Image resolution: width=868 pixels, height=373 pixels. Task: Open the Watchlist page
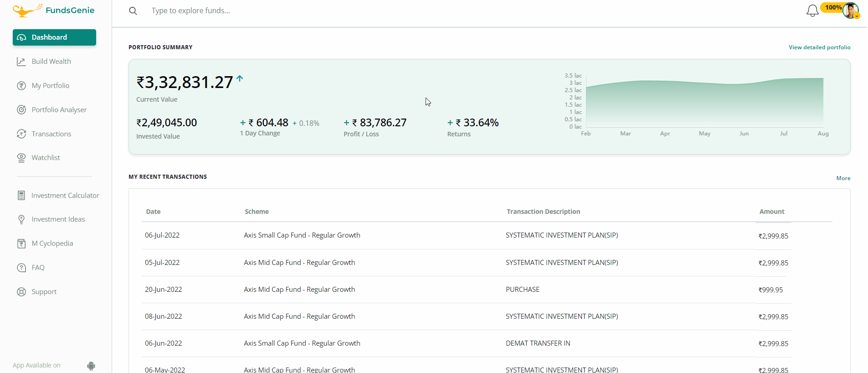[x=46, y=158]
